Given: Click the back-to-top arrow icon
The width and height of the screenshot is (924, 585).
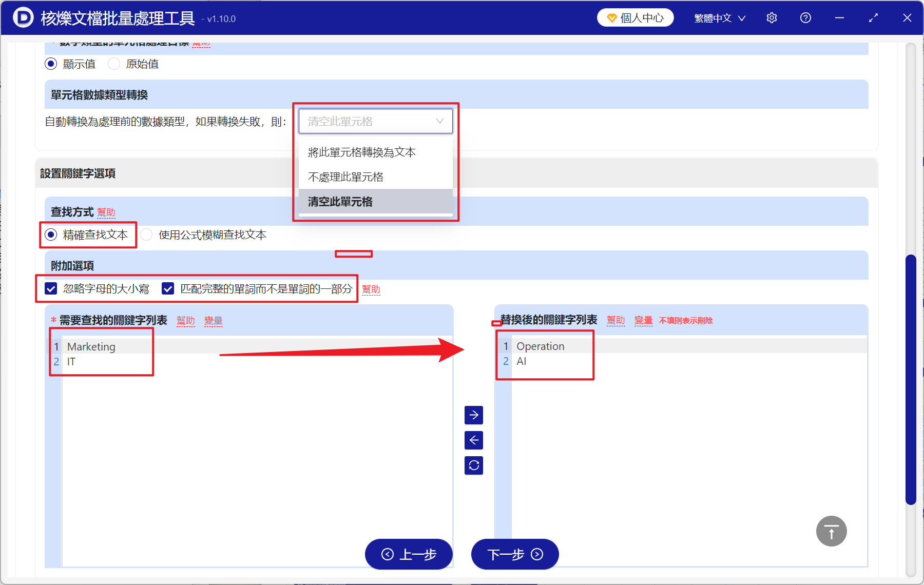Looking at the screenshot, I should [831, 531].
